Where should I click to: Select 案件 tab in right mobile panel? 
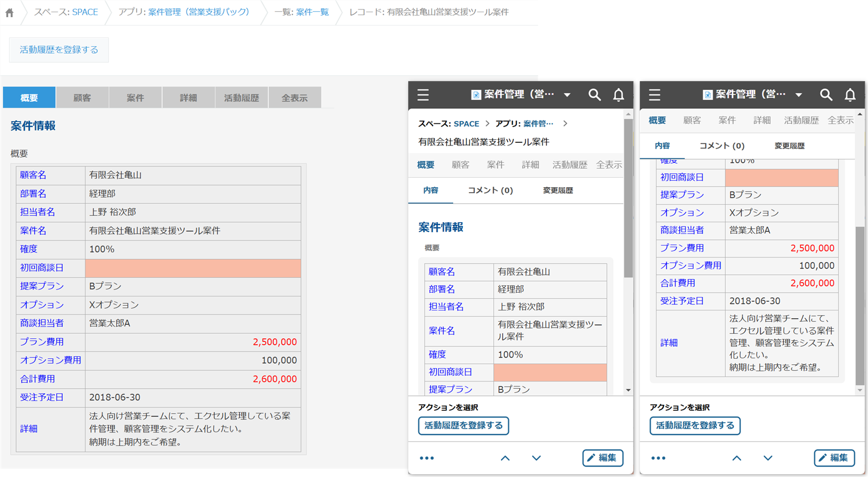(727, 120)
